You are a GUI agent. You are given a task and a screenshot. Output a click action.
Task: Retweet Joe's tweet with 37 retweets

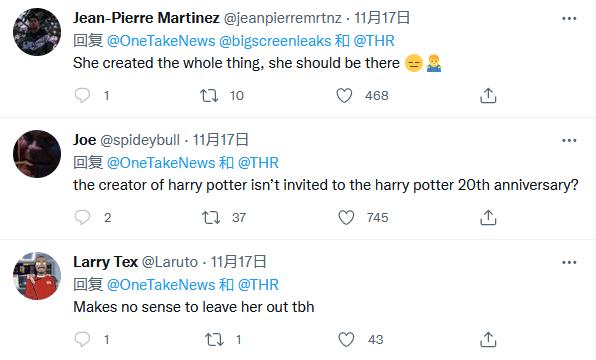coord(211,217)
